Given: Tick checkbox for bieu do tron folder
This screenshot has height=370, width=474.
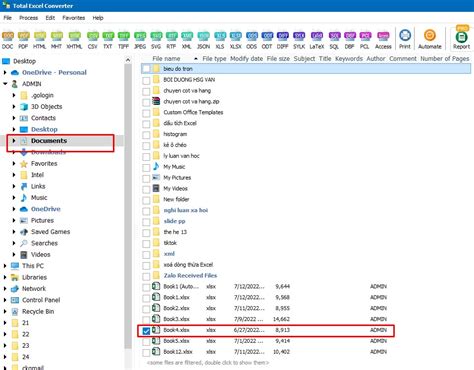Looking at the screenshot, I should 146,69.
